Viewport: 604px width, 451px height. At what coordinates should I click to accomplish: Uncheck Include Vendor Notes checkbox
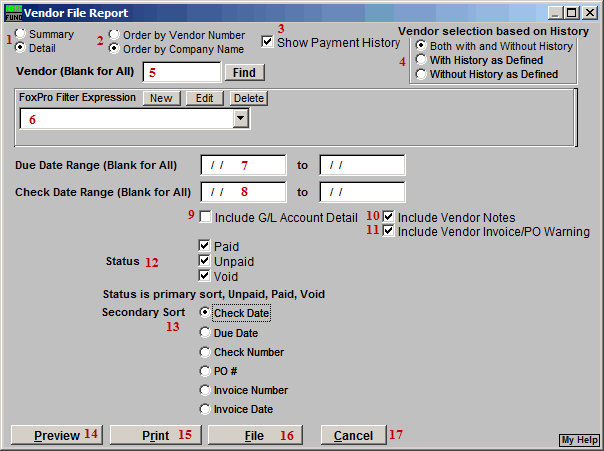(x=389, y=217)
